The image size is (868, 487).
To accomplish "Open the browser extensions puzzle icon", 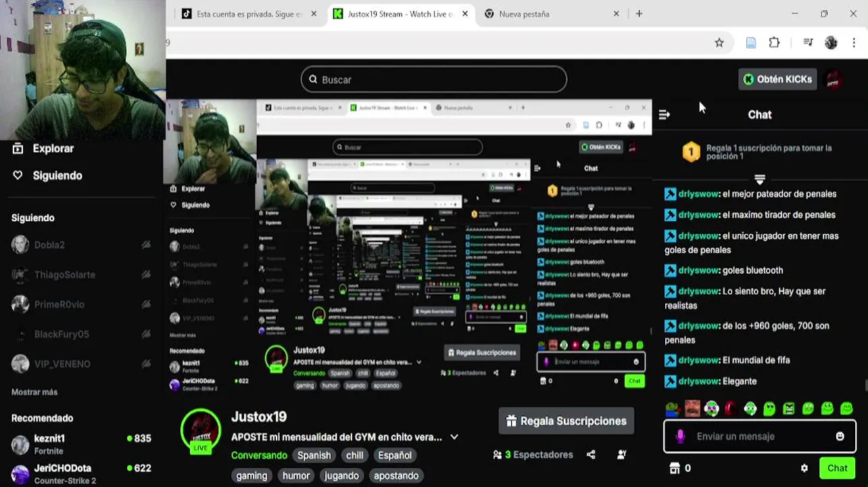I will (774, 43).
